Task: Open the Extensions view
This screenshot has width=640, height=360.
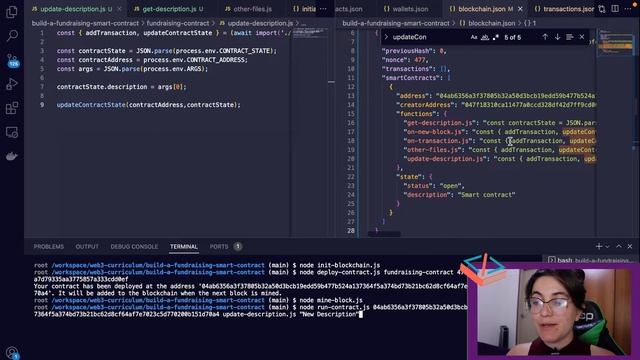Action: [12, 108]
